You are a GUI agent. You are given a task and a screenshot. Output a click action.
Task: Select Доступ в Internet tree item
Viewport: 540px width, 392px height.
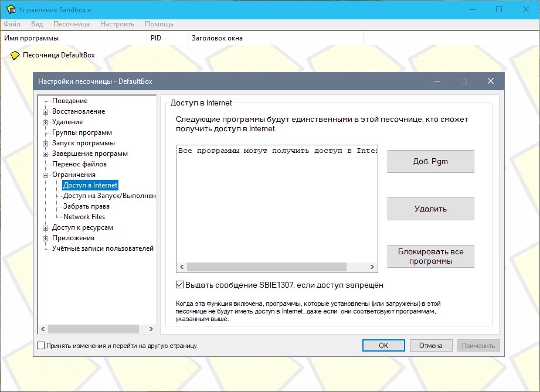(90, 185)
